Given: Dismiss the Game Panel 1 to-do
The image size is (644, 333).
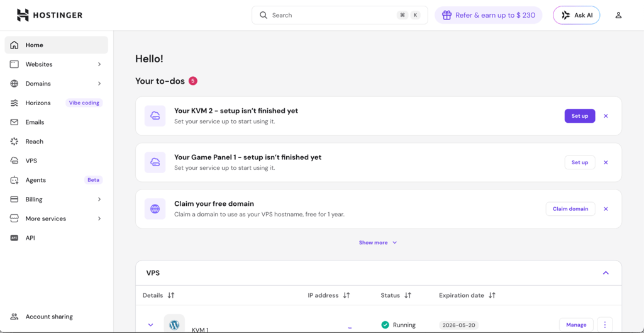Looking at the screenshot, I should [x=606, y=162].
